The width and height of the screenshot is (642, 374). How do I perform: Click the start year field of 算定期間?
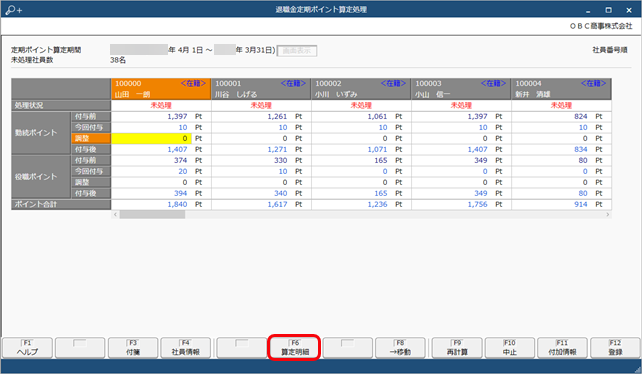[139, 50]
